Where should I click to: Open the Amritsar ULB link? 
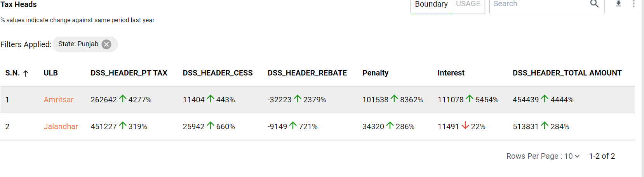tap(58, 100)
